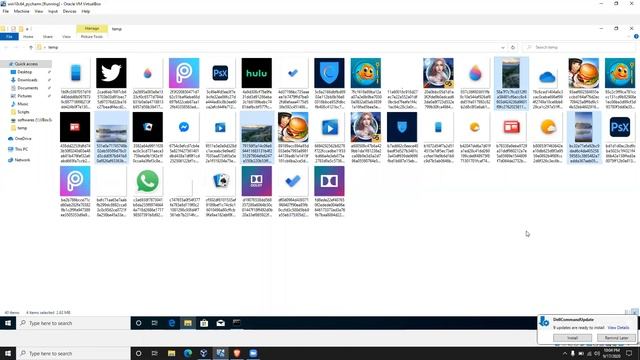
Task: Open VM Start menu
Action: point(8,323)
